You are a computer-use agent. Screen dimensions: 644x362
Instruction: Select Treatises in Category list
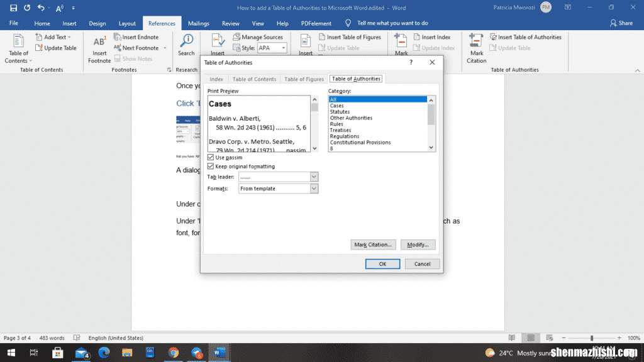pos(340,130)
